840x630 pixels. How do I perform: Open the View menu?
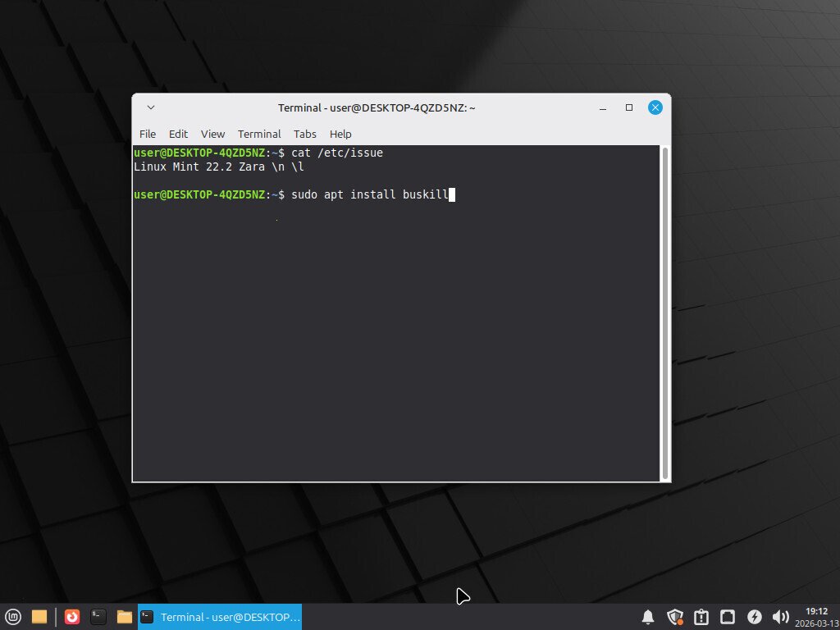pos(212,134)
